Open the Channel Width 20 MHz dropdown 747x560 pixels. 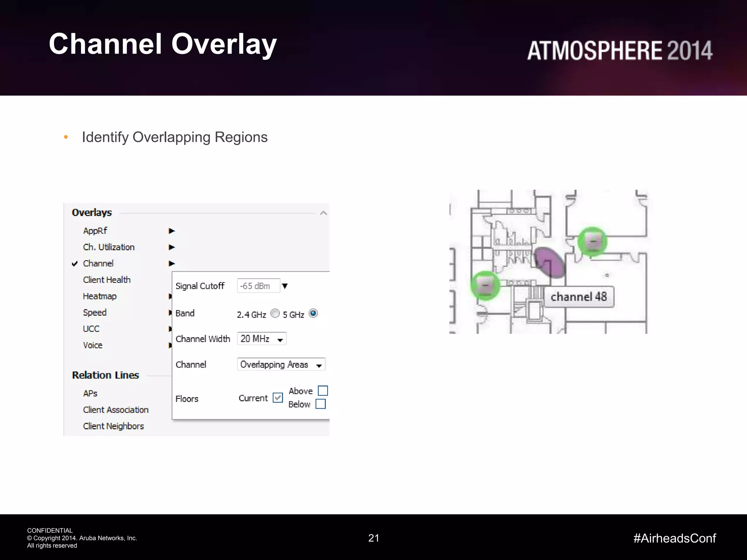262,339
